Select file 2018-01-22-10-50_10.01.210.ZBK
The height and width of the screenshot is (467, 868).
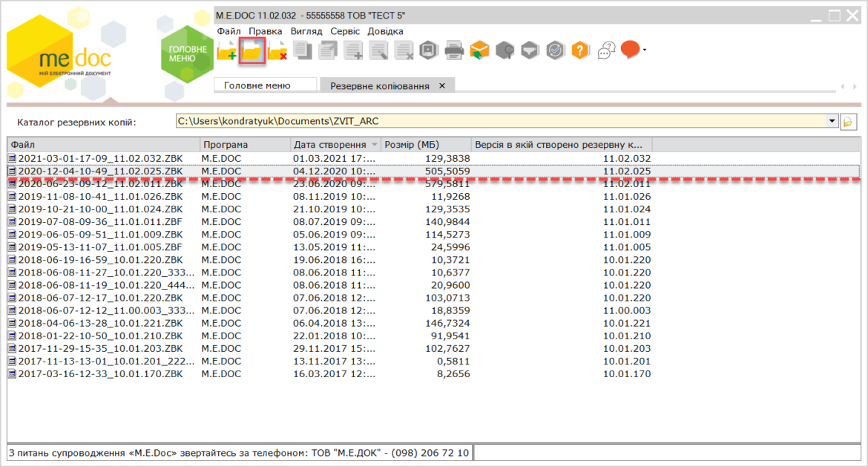(100, 336)
